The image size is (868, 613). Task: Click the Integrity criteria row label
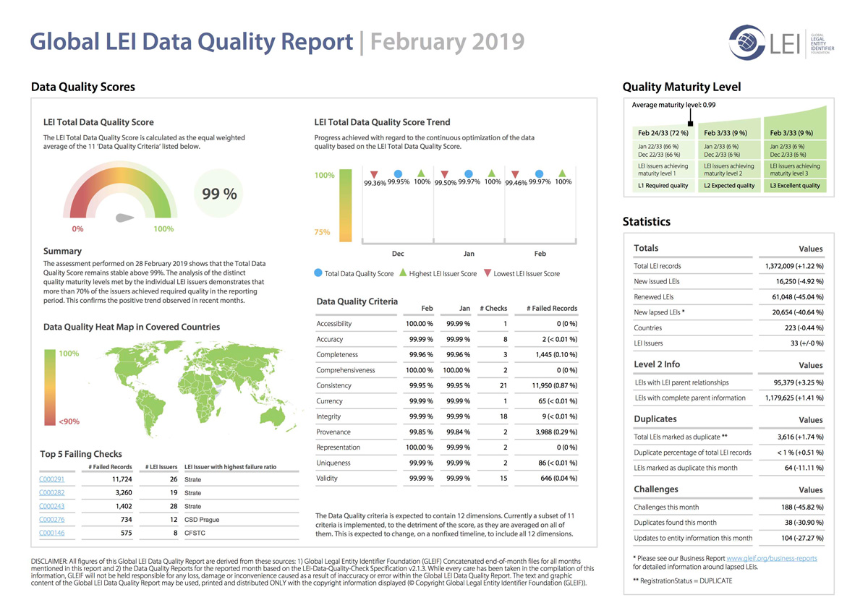(328, 416)
